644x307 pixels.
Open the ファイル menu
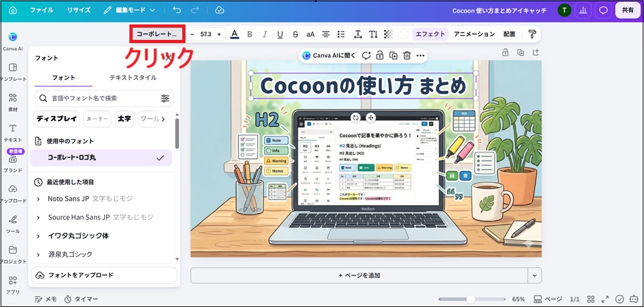(x=41, y=10)
